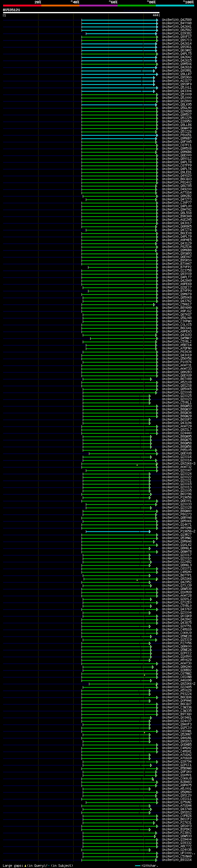
Task: Select the UniRef100_O23758 hit label
Action: 177,271
